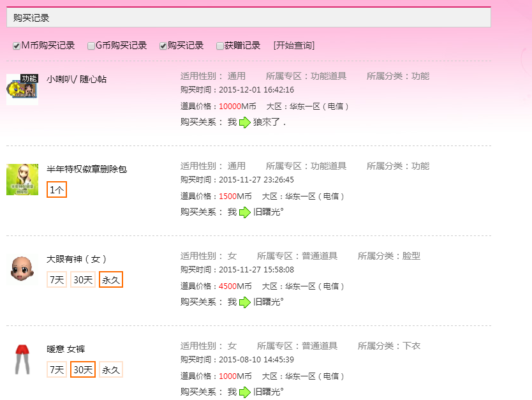Click 所属专区：普通道具 in 大眼有神 row
Image resolution: width=532 pixels, height=400 pixels.
[297, 256]
